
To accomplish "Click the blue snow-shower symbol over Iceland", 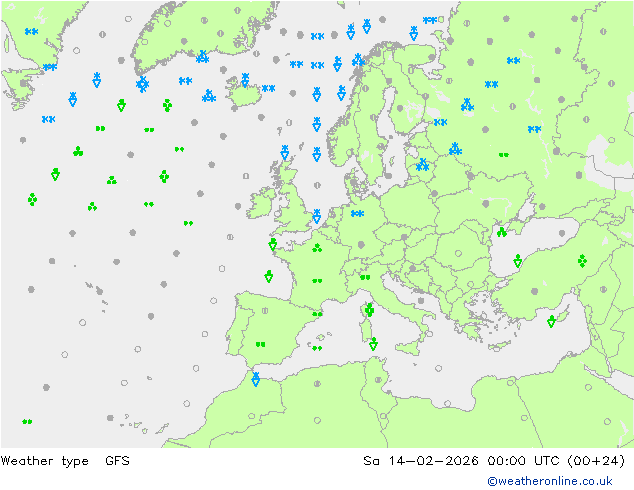I will point(245,80).
